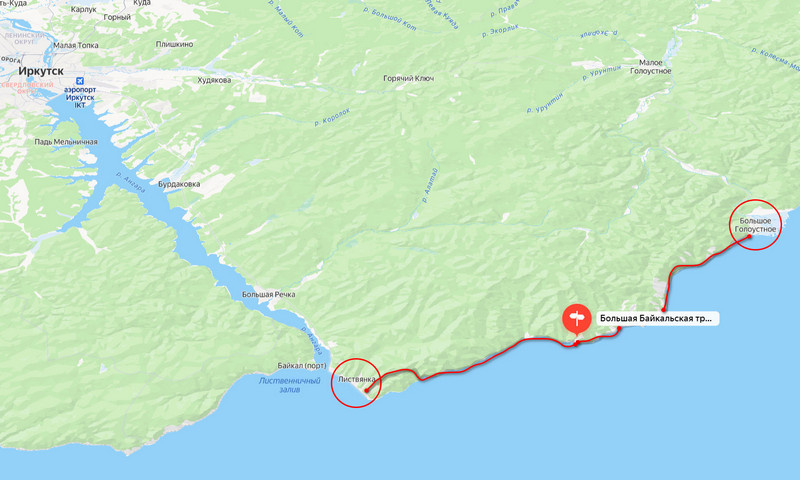Select the Большая Речка settlement label
Viewport: 800px width, 480px height.
click(268, 294)
